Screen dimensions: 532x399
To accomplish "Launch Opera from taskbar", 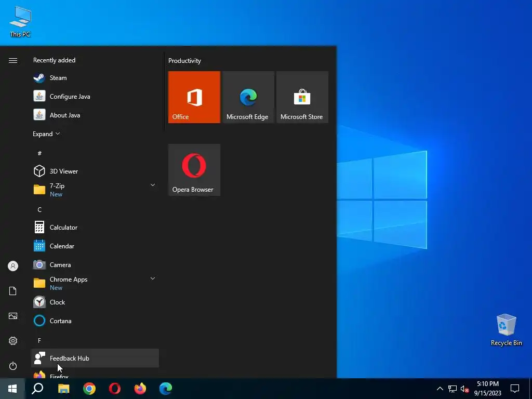I will coord(115,389).
